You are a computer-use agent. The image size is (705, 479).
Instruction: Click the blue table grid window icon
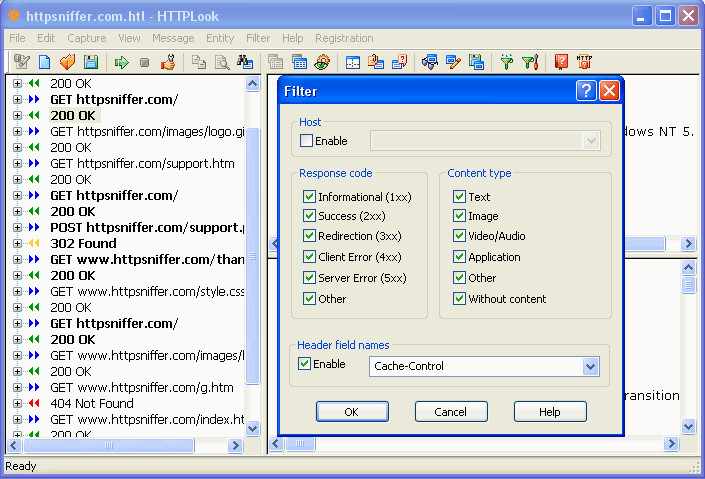(299, 62)
